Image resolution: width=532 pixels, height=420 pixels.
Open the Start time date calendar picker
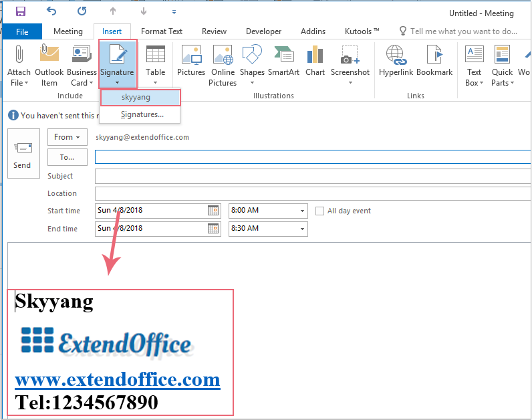213,211
